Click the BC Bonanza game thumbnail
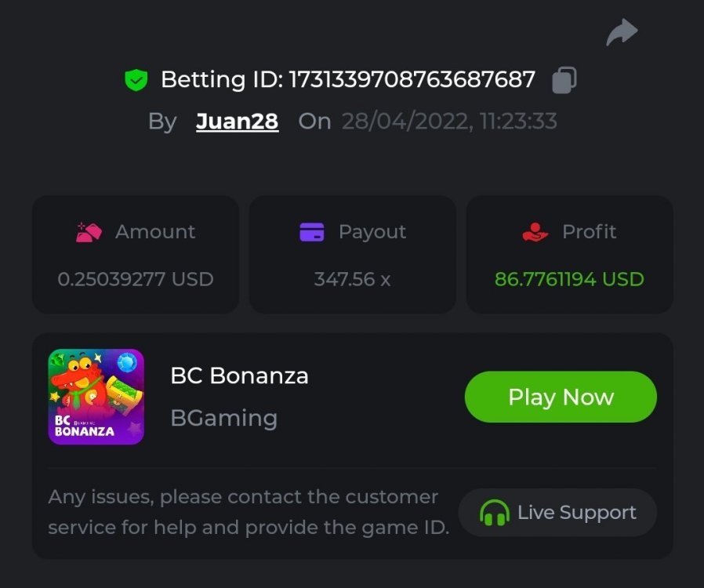 coord(96,397)
